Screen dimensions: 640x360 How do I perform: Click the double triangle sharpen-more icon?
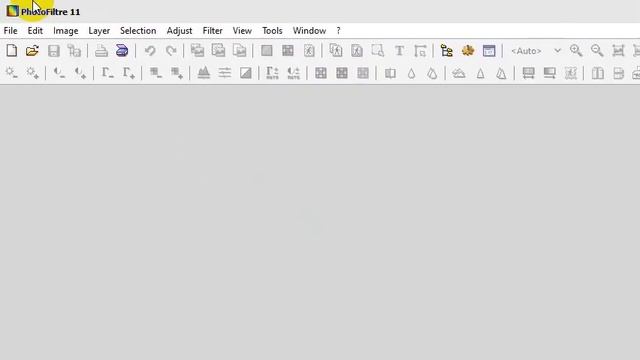pos(501,73)
